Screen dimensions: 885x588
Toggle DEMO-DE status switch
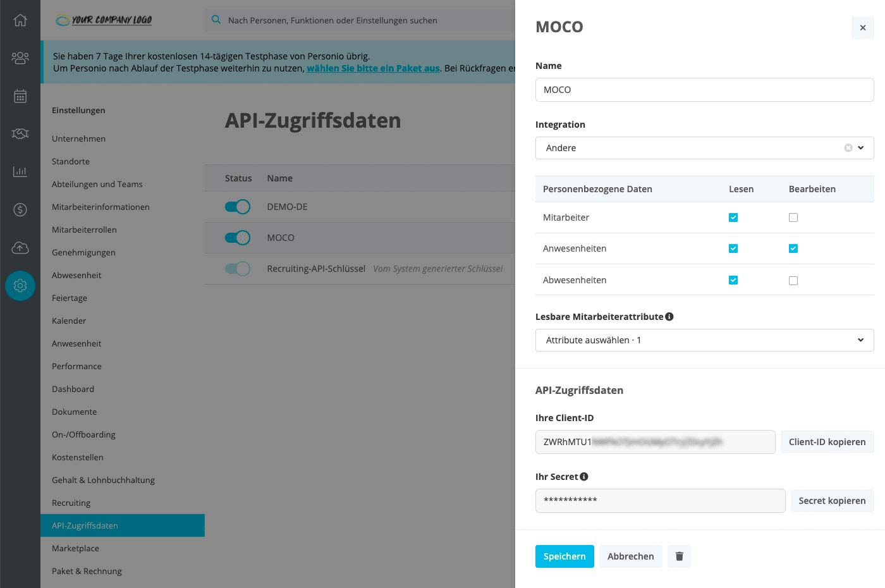238,207
